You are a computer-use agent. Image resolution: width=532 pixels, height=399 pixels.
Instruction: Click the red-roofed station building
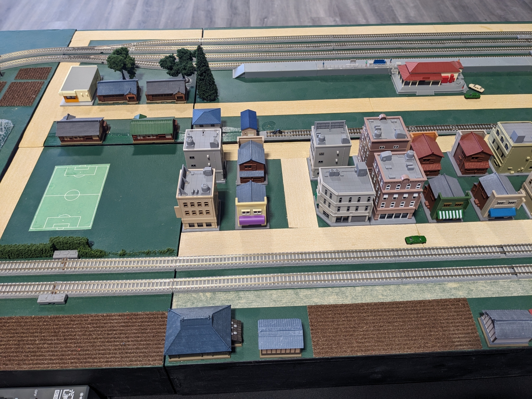[429, 77]
